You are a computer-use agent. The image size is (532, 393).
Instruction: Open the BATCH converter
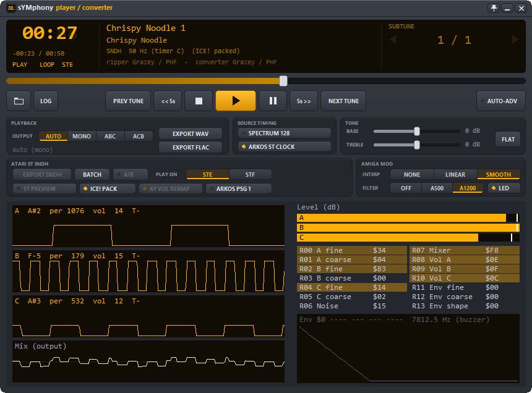pos(92,174)
